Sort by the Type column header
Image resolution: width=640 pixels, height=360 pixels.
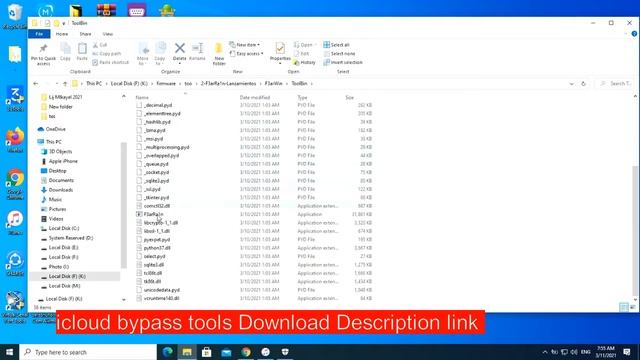[302, 98]
